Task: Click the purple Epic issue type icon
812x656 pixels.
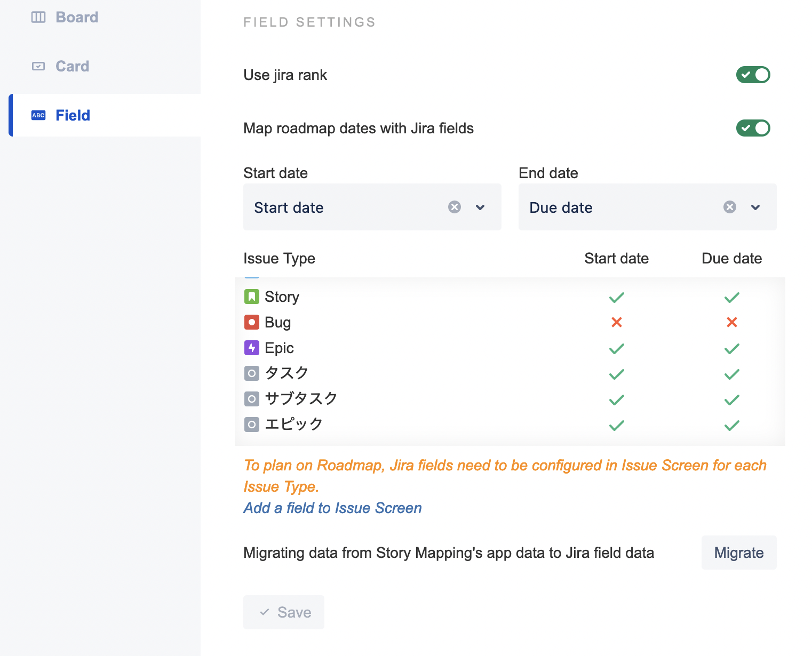Action: pyautogui.click(x=251, y=348)
